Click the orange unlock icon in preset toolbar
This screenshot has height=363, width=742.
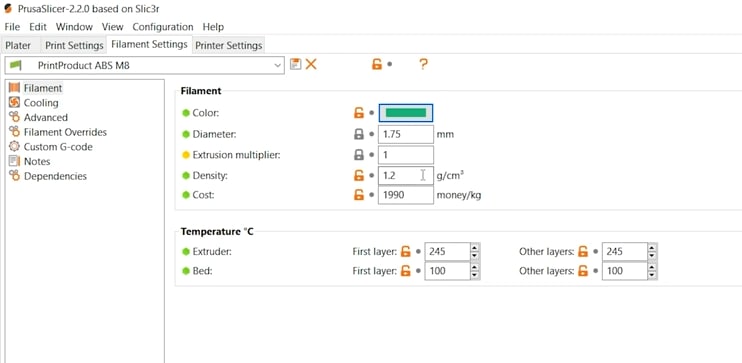coord(377,64)
